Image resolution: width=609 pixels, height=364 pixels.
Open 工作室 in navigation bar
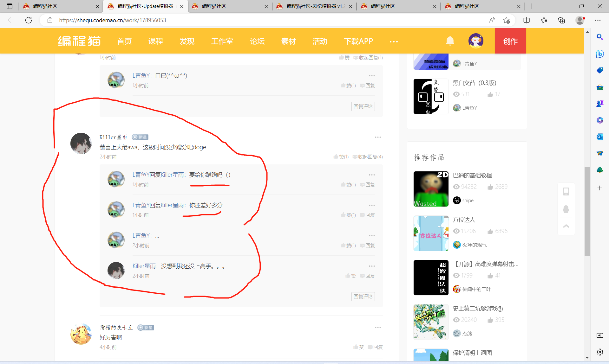click(222, 41)
